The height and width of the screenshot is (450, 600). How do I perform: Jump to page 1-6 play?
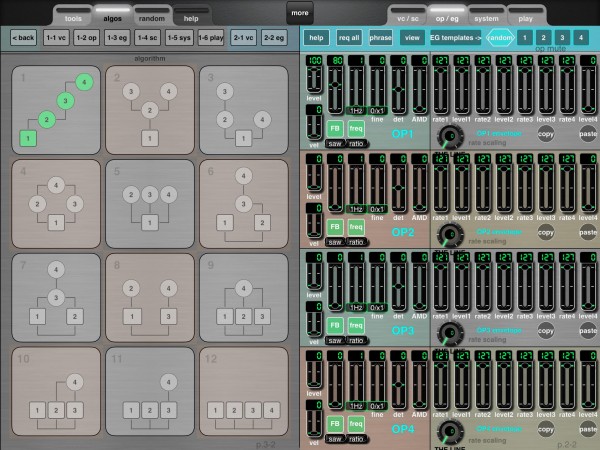click(211, 38)
